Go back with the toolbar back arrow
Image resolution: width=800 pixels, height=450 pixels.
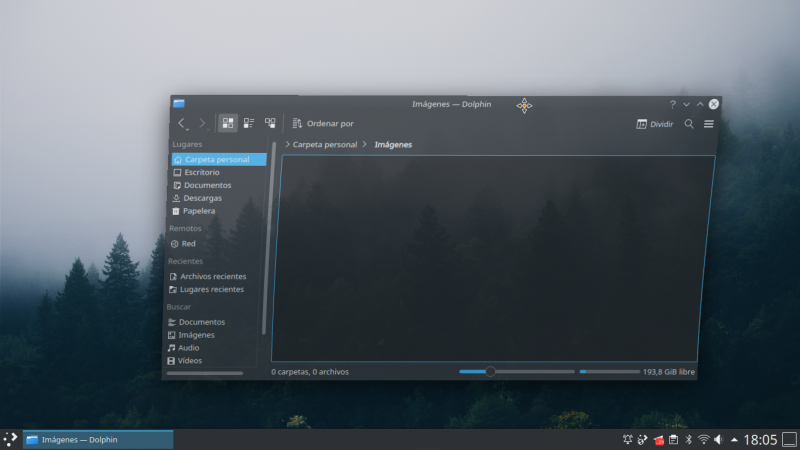[182, 123]
